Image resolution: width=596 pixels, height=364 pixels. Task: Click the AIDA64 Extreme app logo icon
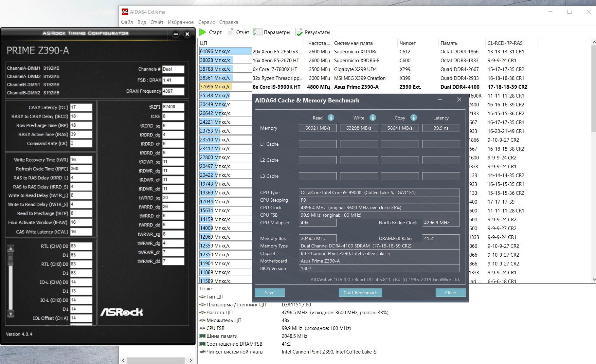tap(125, 12)
